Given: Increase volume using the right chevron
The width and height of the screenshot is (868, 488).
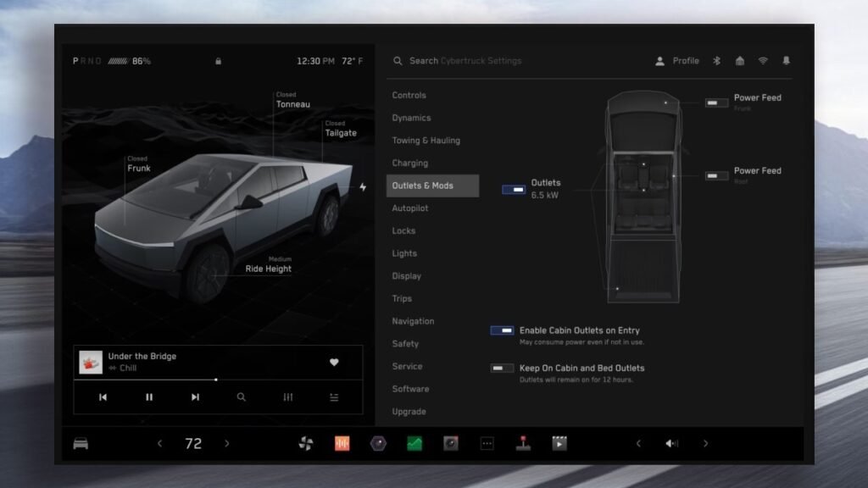Looking at the screenshot, I should point(705,443).
